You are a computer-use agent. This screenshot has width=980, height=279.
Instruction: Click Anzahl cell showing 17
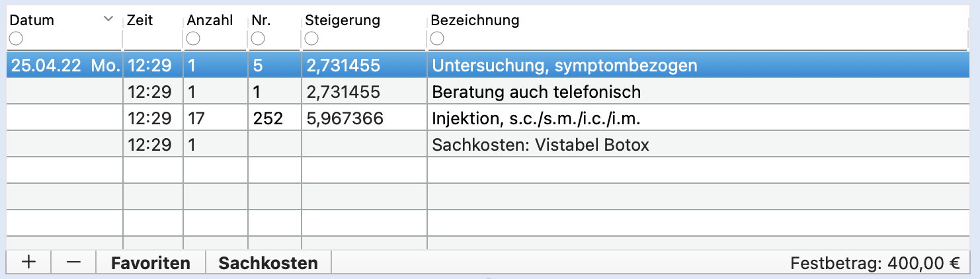tap(196, 118)
